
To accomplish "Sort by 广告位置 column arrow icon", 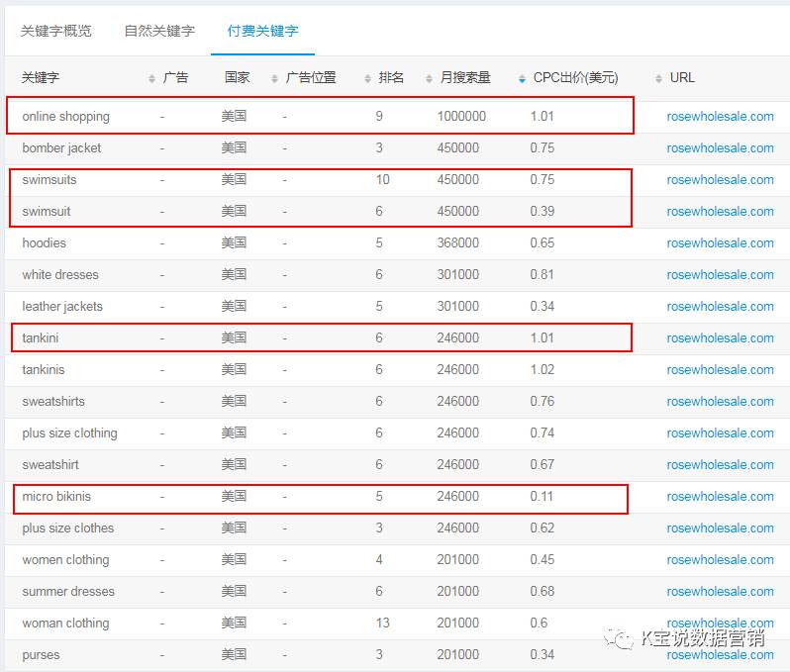I will click(x=367, y=78).
